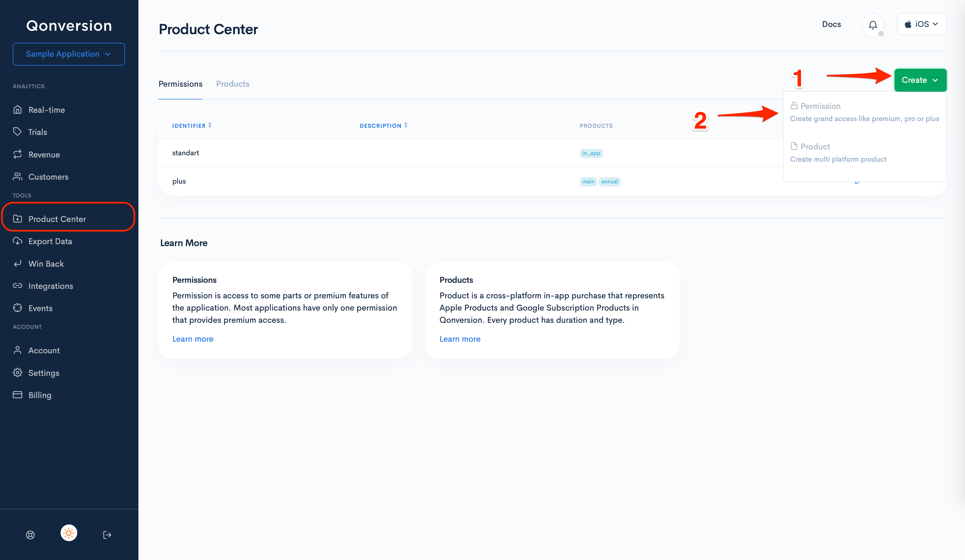965x560 pixels.
Task: Click the Account person icon
Action: pos(17,350)
